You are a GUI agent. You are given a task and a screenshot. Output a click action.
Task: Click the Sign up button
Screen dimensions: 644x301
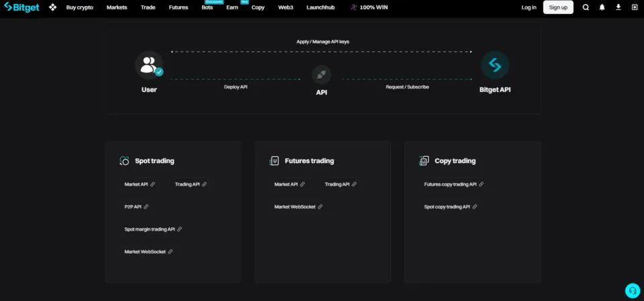(x=558, y=7)
